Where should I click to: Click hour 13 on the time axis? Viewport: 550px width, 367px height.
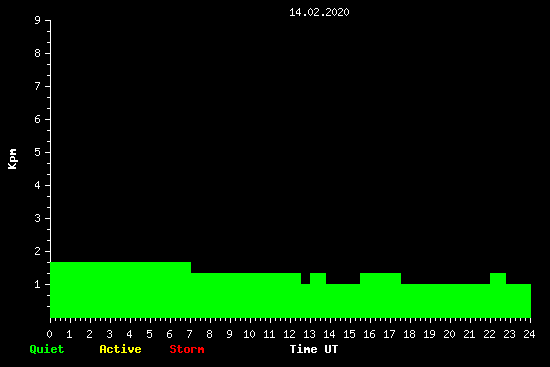pyautogui.click(x=310, y=334)
